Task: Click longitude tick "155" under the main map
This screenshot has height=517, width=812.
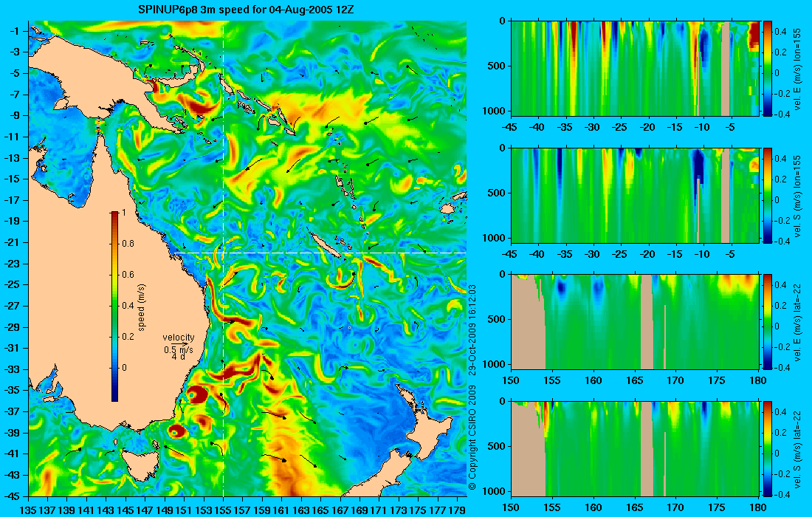Action: pyautogui.click(x=223, y=510)
